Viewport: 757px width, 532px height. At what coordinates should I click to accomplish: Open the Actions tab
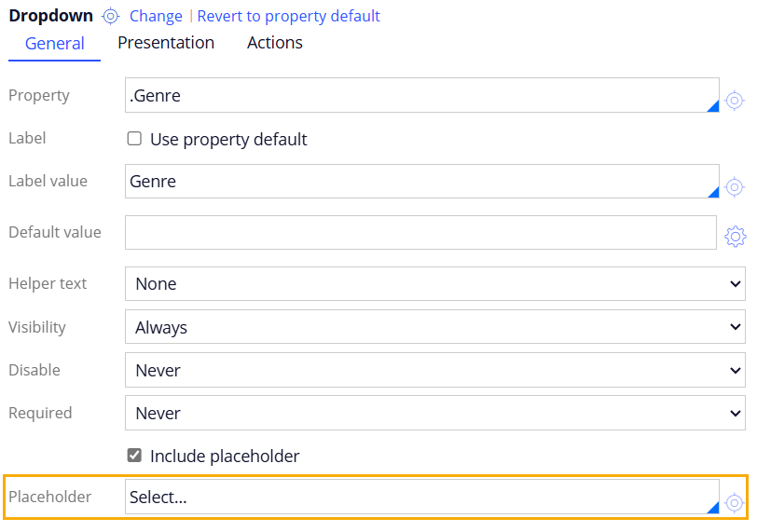click(x=274, y=43)
